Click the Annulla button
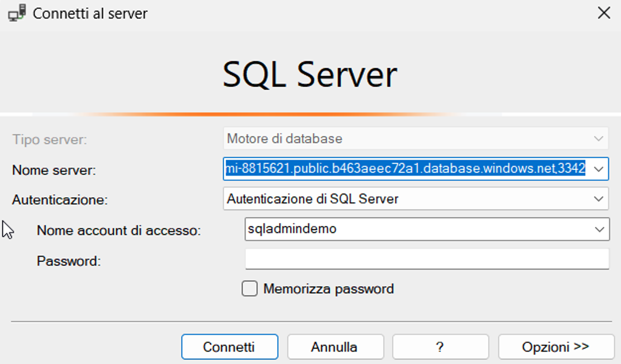Viewport: 621px width, 364px height. tap(334, 346)
